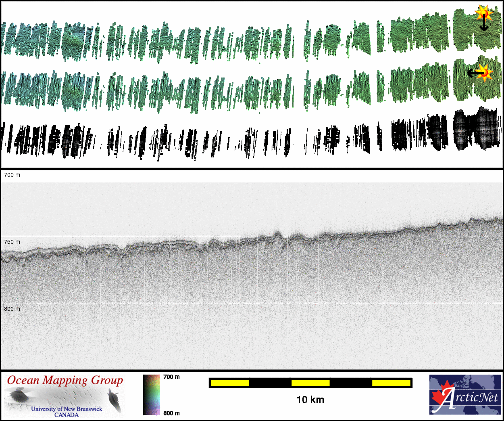Image resolution: width=504 pixels, height=421 pixels.
Task: Click the 700 m depth axis label
Action: [x=12, y=175]
